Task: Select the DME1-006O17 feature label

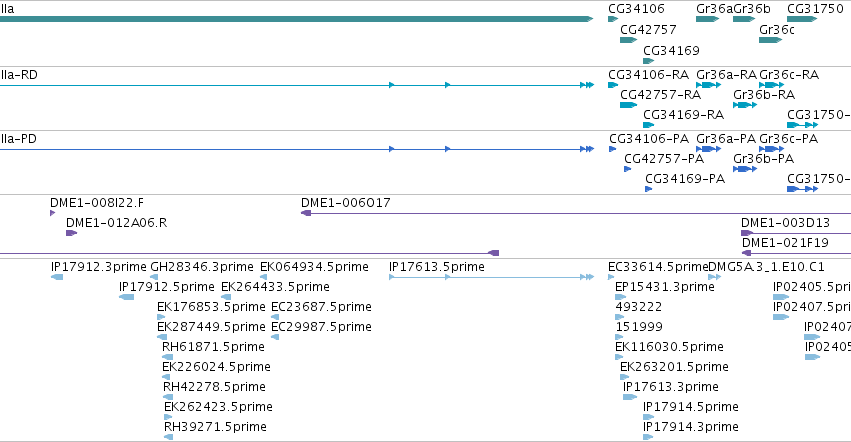Action: coord(346,203)
